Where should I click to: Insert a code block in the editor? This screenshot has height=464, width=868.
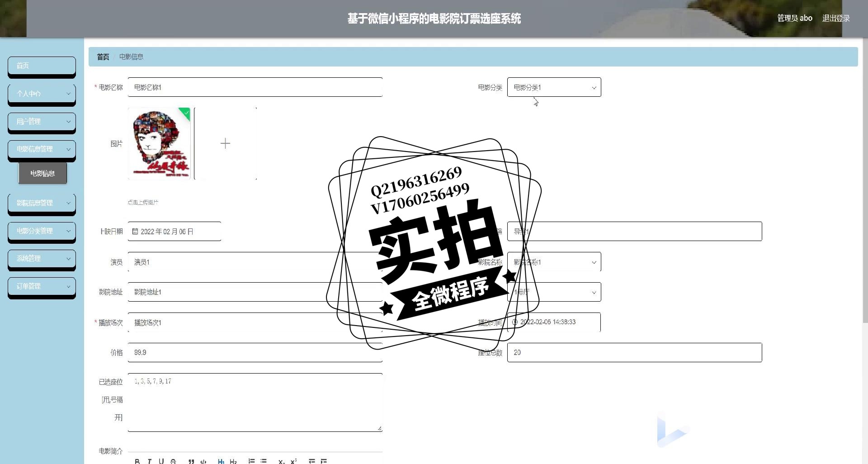pyautogui.click(x=203, y=461)
